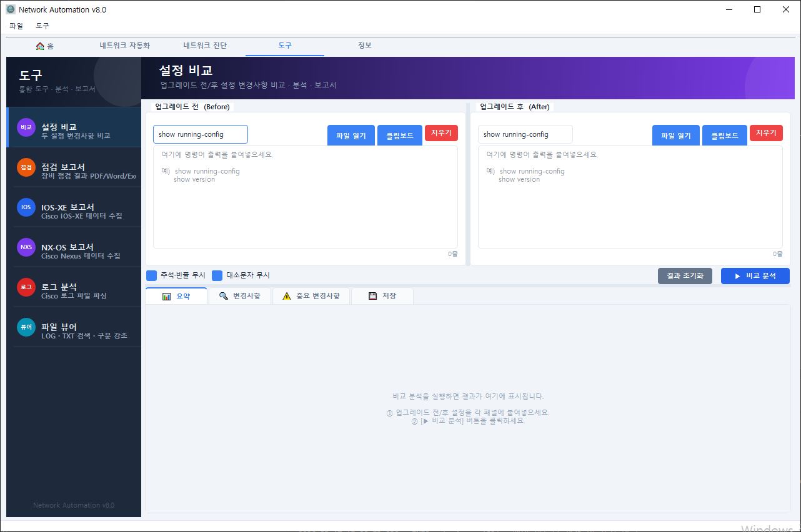Click 클립보드 in the After panel
The height and width of the screenshot is (532, 801).
coord(724,135)
